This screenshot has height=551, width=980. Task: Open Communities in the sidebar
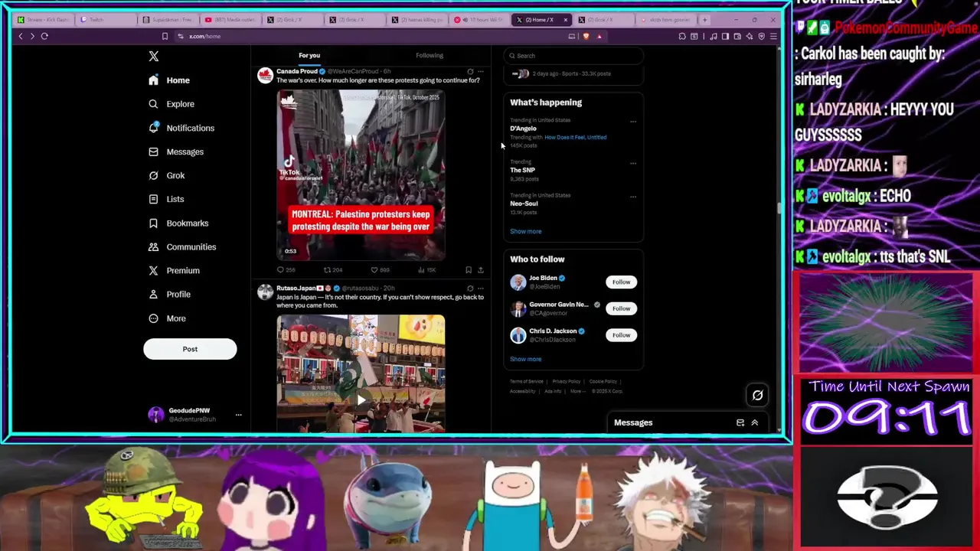coord(182,246)
